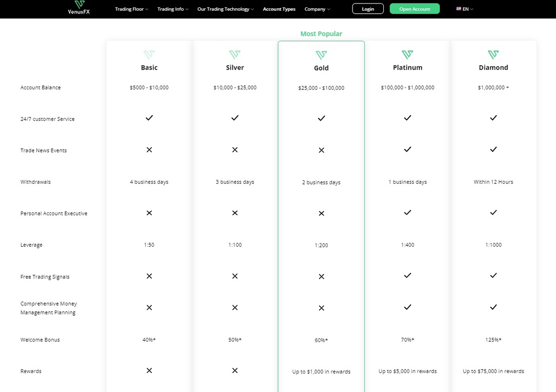Expand the Trading Floor menu

(x=132, y=9)
